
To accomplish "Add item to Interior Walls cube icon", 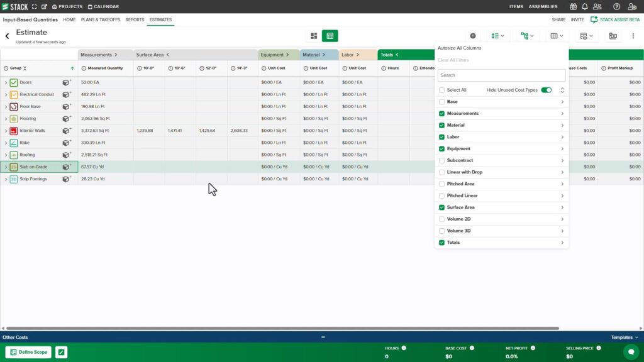I will click(66, 131).
